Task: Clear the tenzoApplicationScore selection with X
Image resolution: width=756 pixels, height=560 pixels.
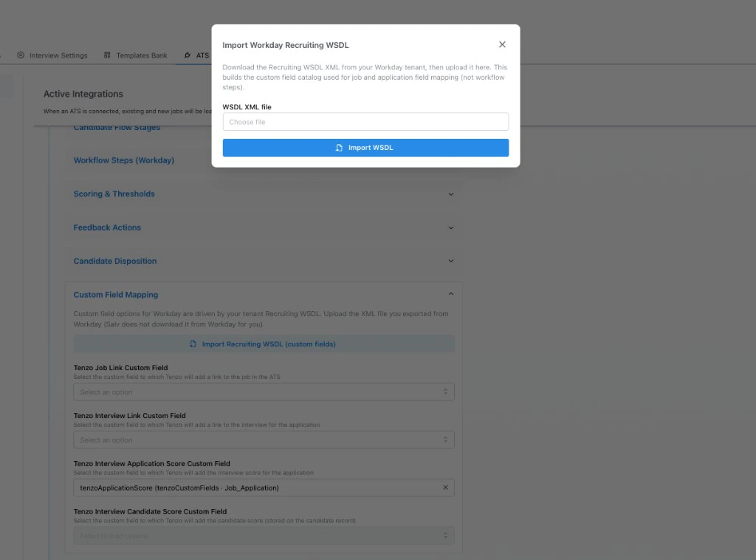Action: point(445,488)
